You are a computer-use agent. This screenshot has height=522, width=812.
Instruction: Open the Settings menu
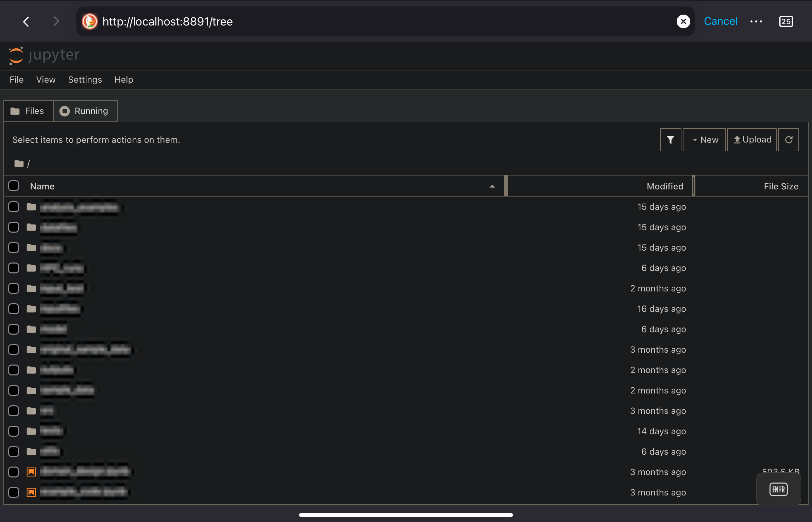pyautogui.click(x=85, y=80)
